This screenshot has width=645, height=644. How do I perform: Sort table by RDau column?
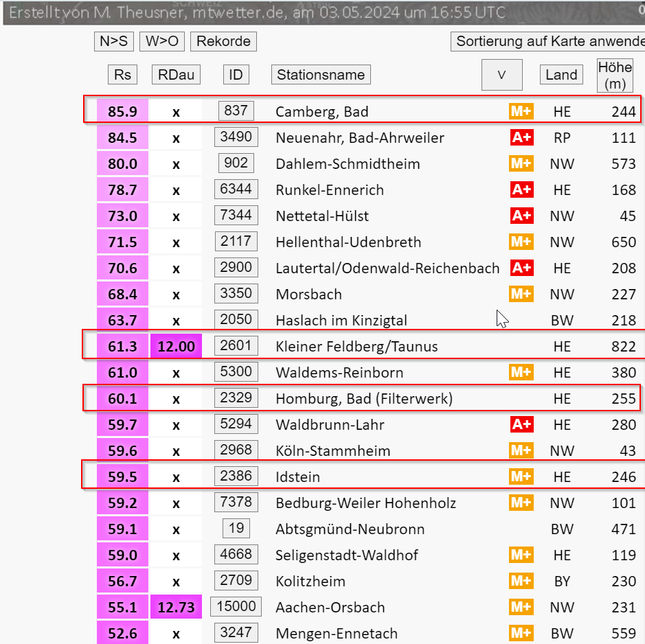(176, 75)
